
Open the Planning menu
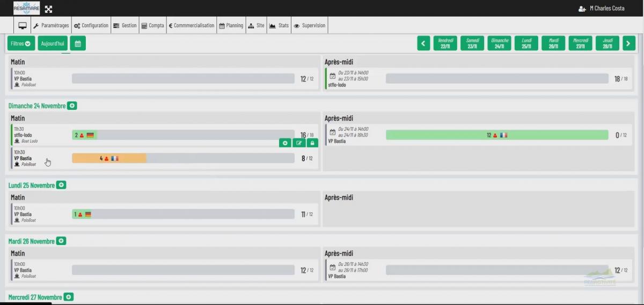(x=231, y=25)
